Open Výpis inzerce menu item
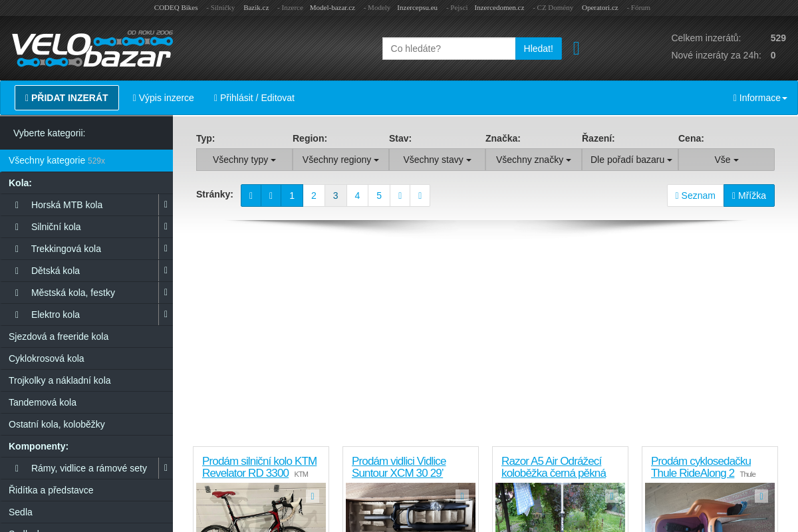Screen dimensions: 798x532 point(164,98)
